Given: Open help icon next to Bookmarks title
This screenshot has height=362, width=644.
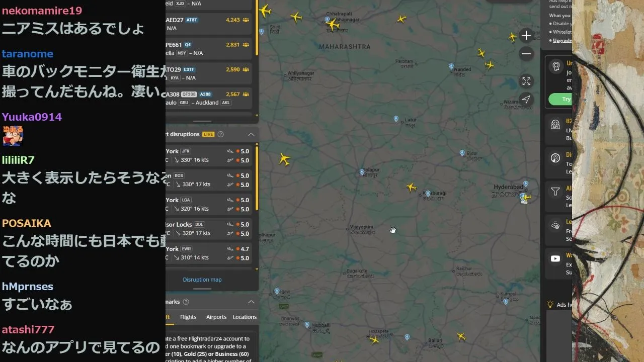Looking at the screenshot, I should click(186, 302).
